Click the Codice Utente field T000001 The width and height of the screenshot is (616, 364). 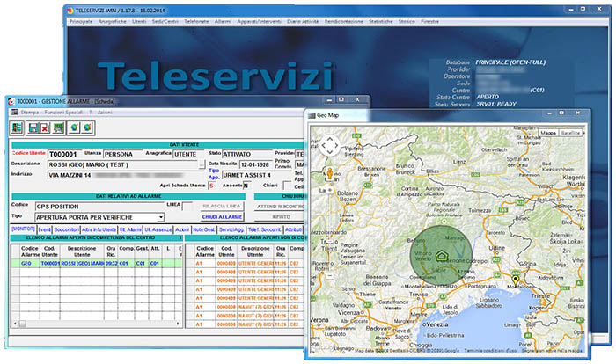point(65,155)
